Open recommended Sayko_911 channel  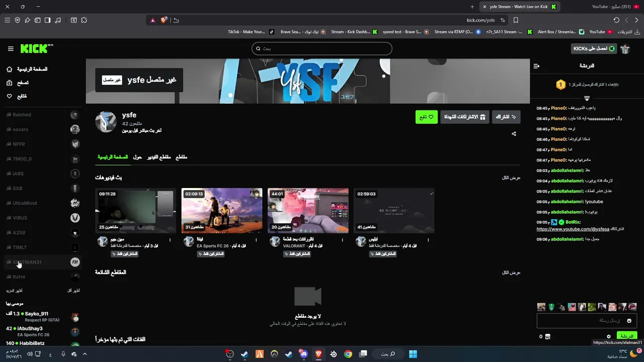43,317
